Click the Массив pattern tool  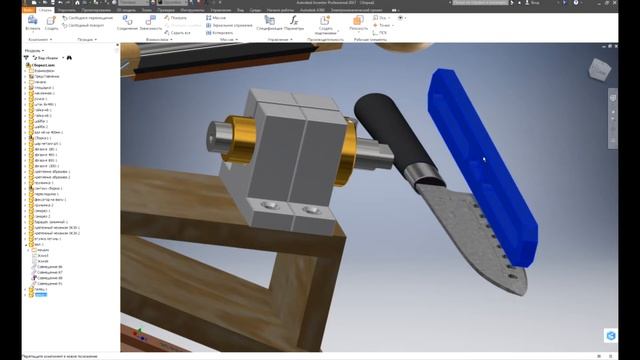pyautogui.click(x=216, y=18)
